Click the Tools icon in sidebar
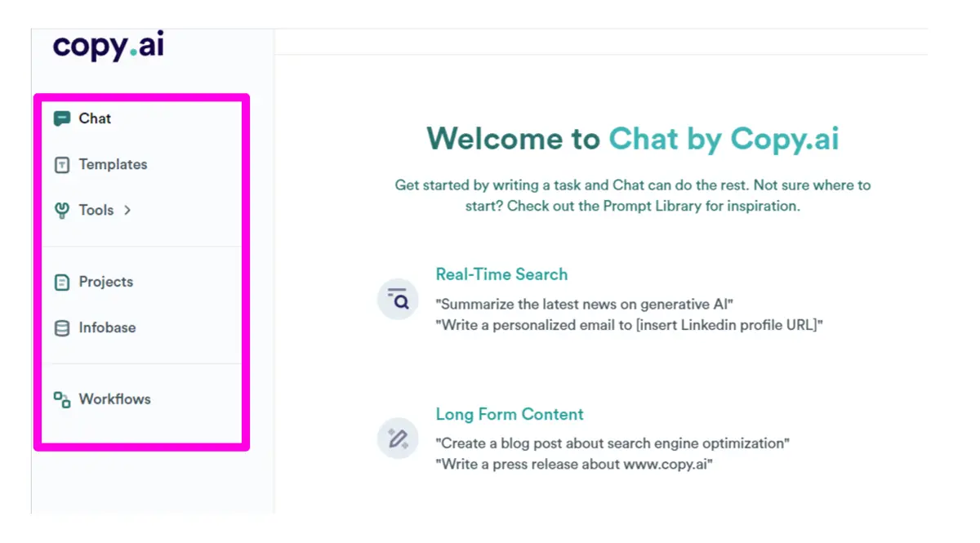This screenshot has height=543, width=980. 62,211
